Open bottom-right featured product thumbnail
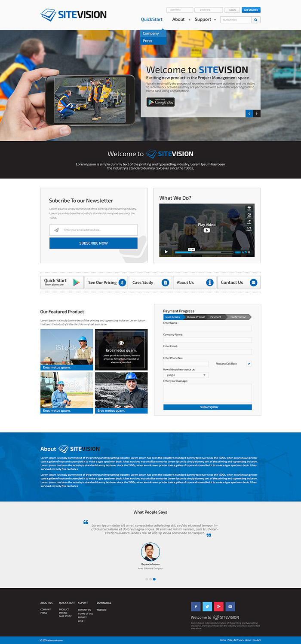Screen dimensions: 301x644 tap(121, 393)
